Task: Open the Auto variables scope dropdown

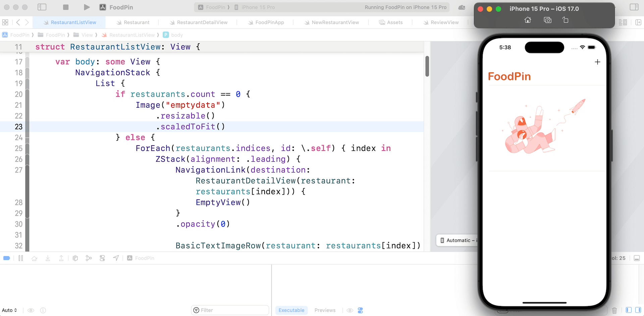Action: pyautogui.click(x=9, y=310)
